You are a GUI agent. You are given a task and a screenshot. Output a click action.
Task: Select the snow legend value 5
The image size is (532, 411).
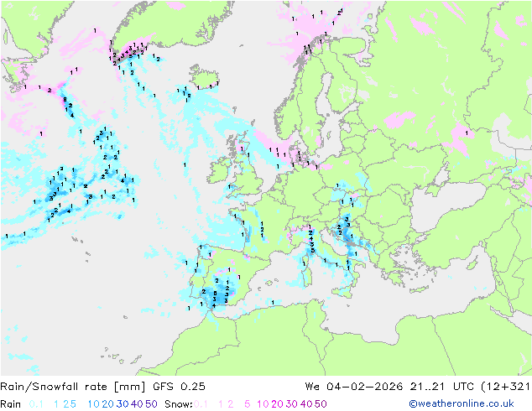[247, 404]
